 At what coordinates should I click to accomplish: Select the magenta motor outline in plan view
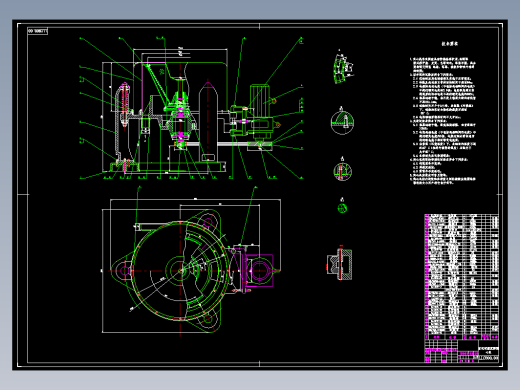pyautogui.click(x=259, y=270)
